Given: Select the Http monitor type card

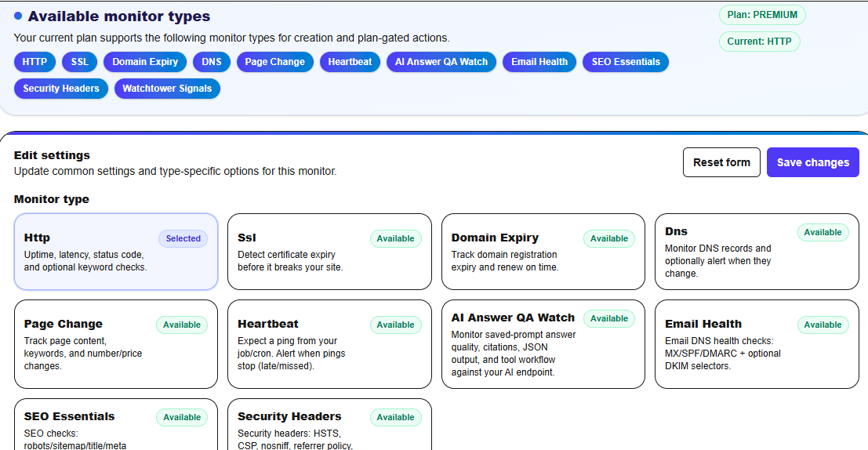Looking at the screenshot, I should tap(116, 252).
